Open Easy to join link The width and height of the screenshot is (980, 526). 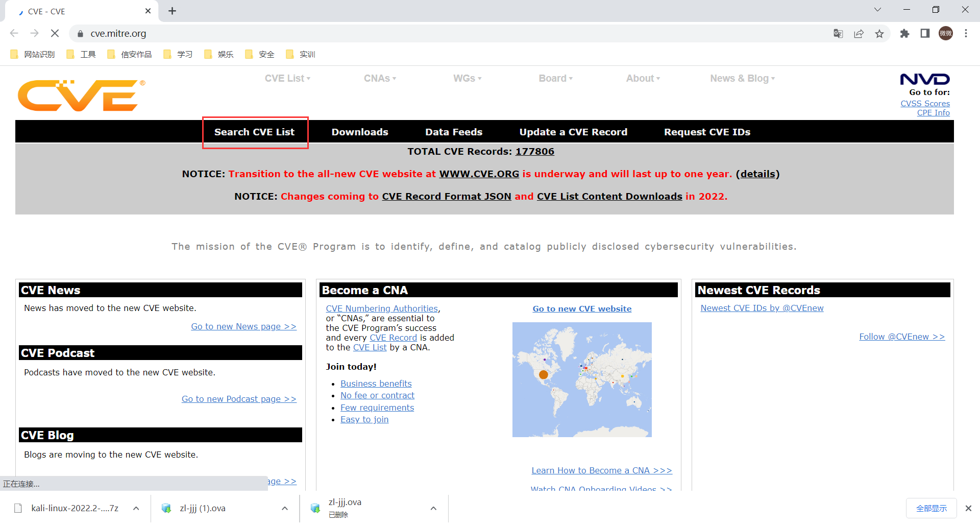tap(364, 420)
